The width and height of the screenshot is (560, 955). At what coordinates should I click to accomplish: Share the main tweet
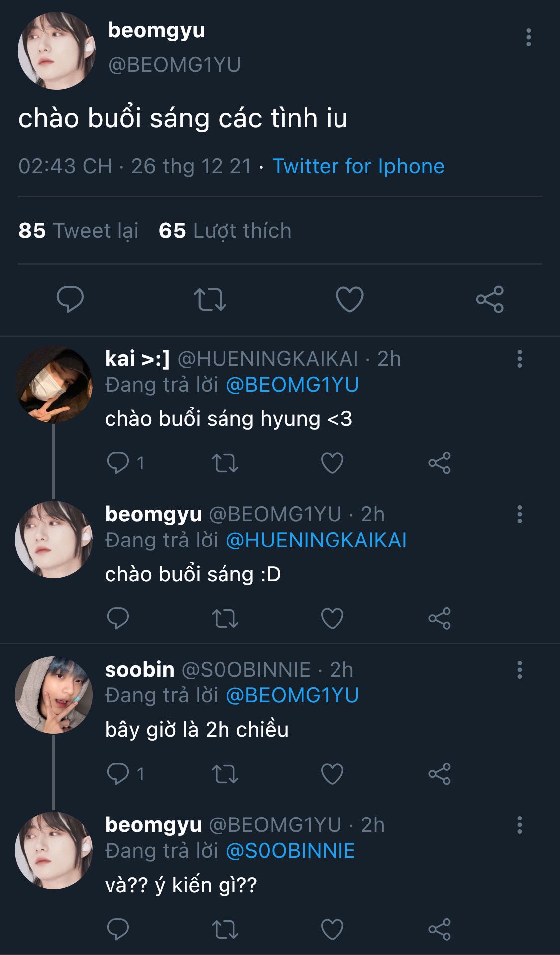coord(490,299)
